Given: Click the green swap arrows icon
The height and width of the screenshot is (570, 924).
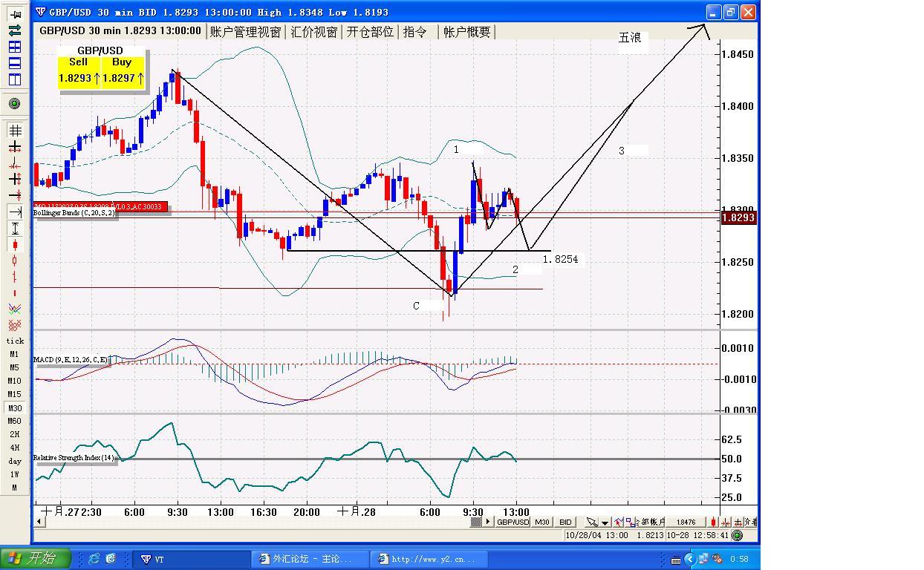Looking at the screenshot, I should (14, 30).
